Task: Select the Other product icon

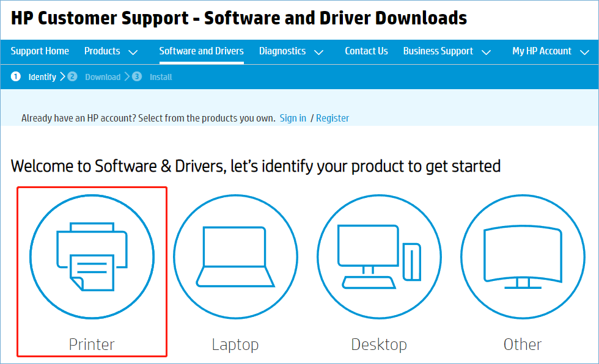Action: (523, 257)
